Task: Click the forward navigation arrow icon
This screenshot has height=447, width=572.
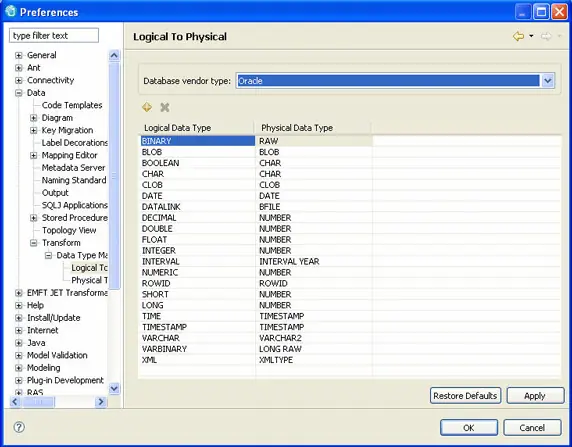Action: 546,36
